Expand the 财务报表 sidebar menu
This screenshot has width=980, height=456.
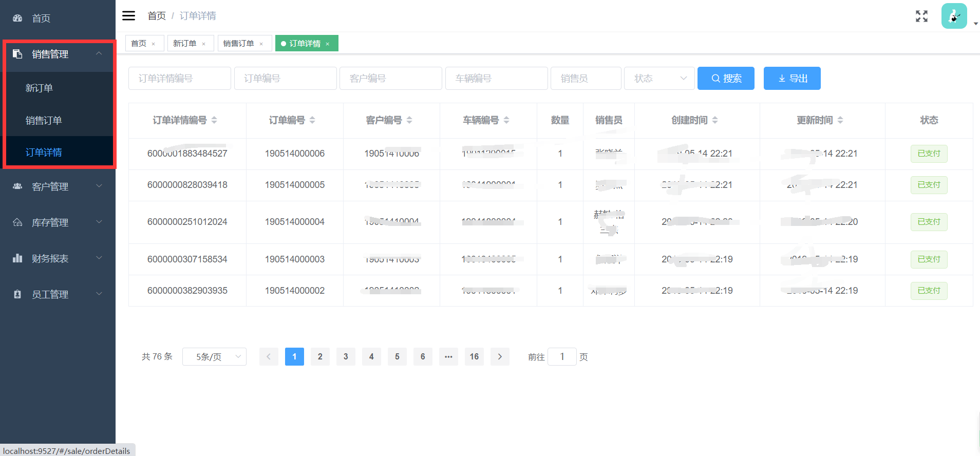pos(58,258)
